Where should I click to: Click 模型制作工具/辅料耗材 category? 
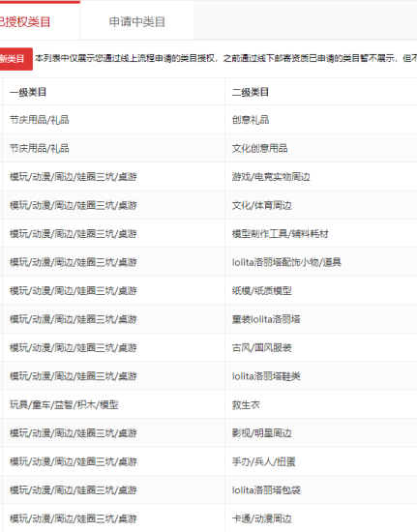pos(281,234)
